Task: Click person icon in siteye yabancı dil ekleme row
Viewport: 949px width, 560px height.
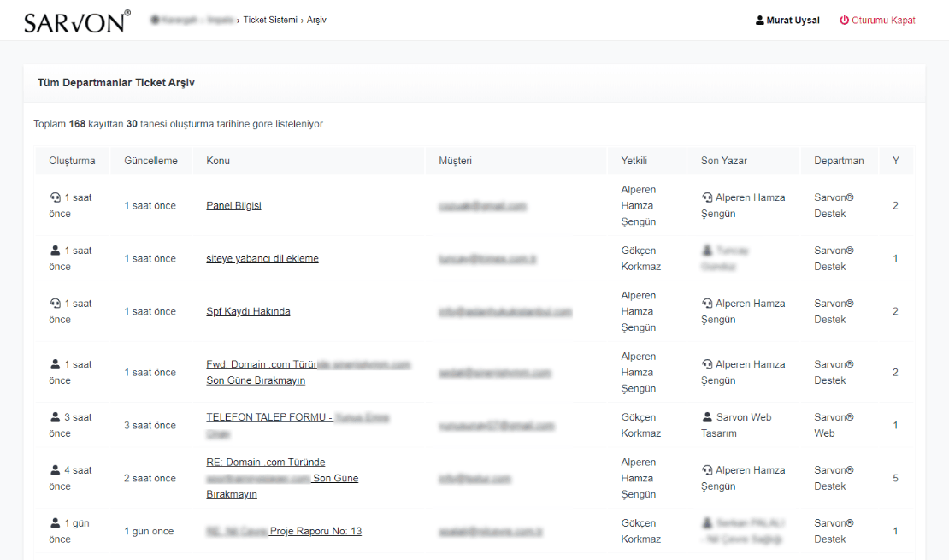Action: pos(56,251)
